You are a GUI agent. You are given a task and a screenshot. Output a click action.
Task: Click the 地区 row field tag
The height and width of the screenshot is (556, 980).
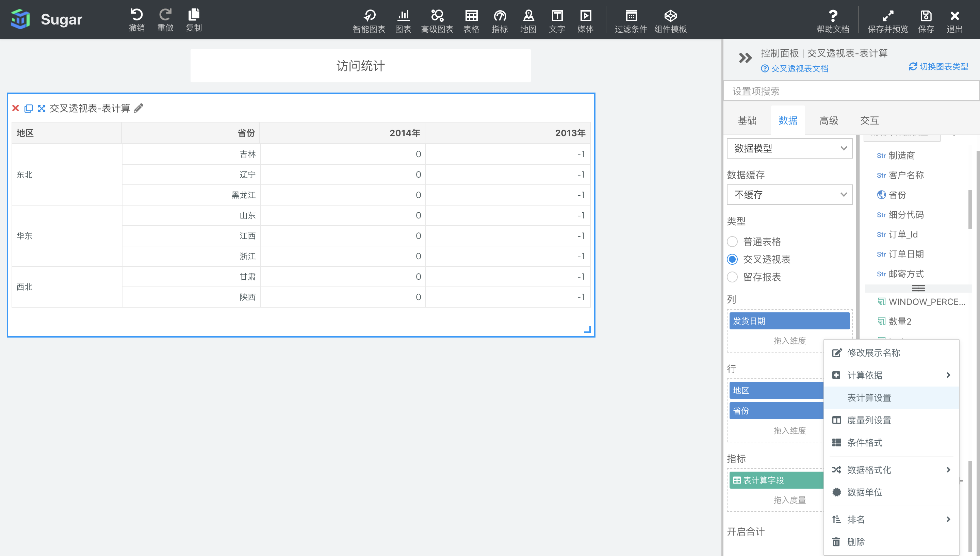pyautogui.click(x=776, y=390)
